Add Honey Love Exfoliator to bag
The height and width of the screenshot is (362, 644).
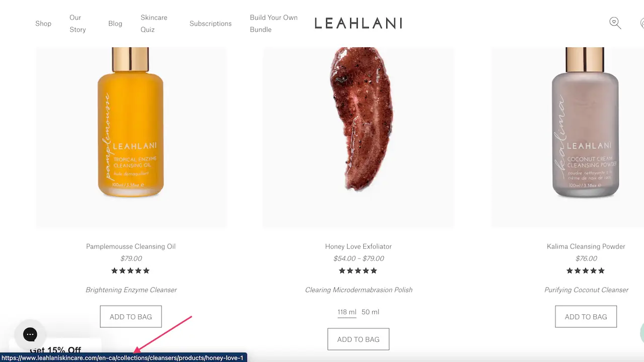coord(358,339)
